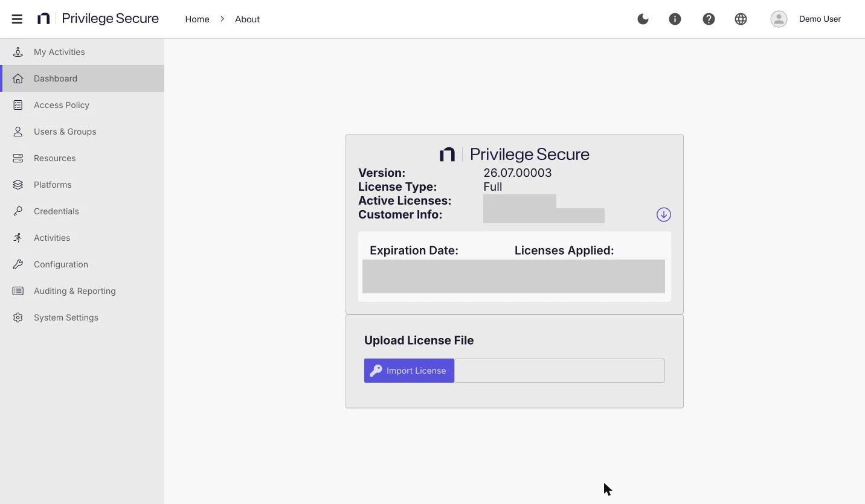The image size is (865, 504).
Task: Click the circled down-arrow license icon
Action: coord(664,214)
